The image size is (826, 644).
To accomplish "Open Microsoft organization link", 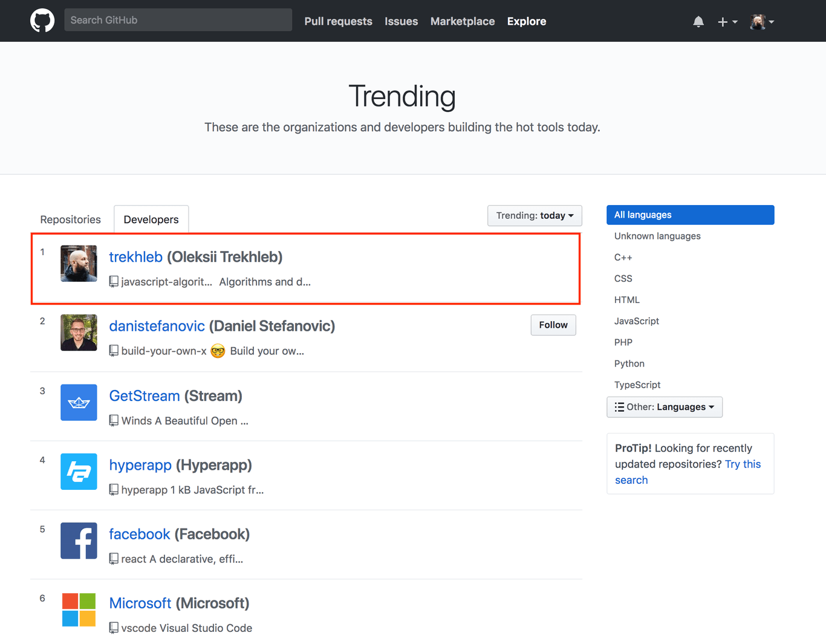I will point(140,603).
